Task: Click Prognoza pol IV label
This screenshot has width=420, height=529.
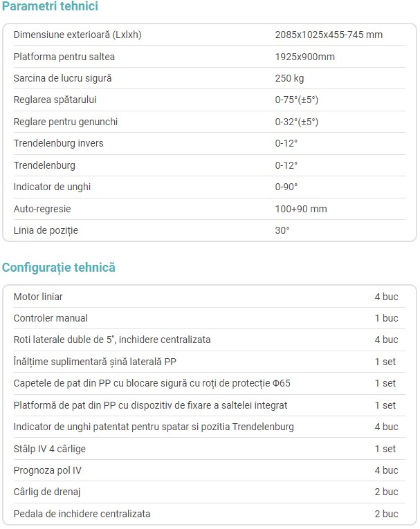Action: pos(48,470)
